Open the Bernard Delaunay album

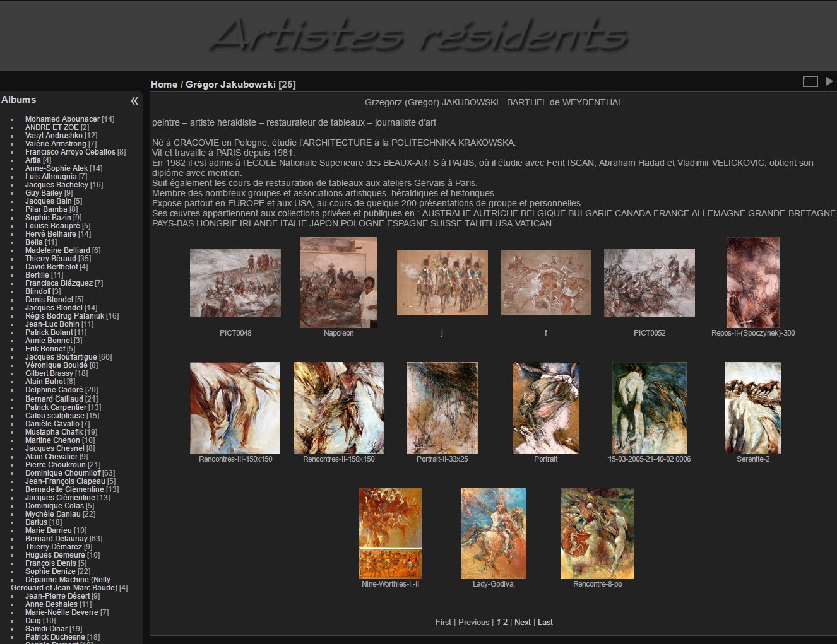[x=56, y=539]
